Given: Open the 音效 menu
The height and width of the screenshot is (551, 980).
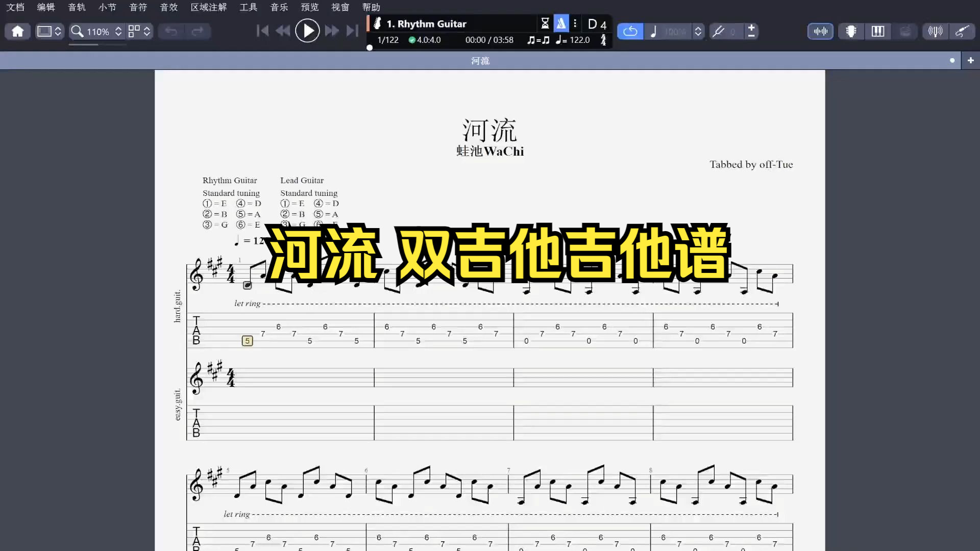Looking at the screenshot, I should pos(168,7).
